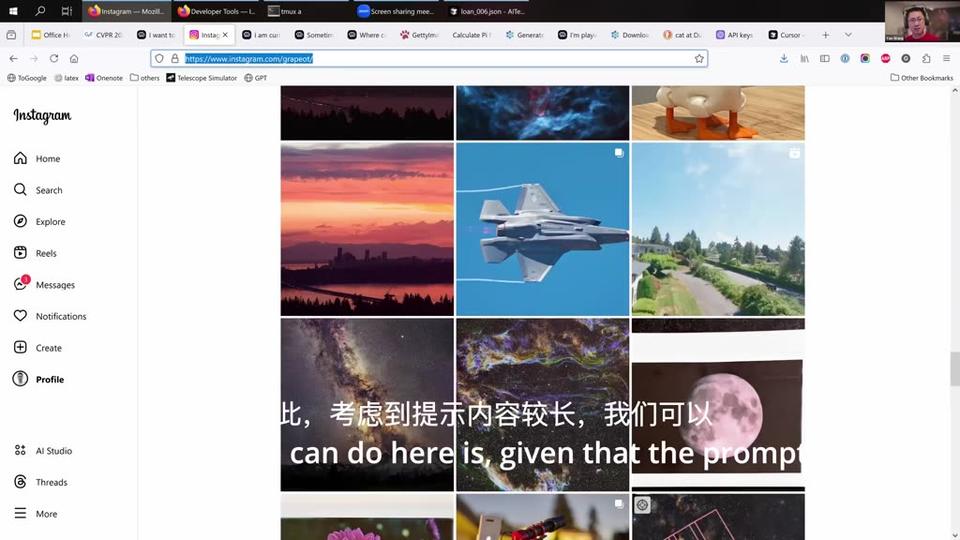
Task: Open Notifications heart item
Action: point(50,316)
